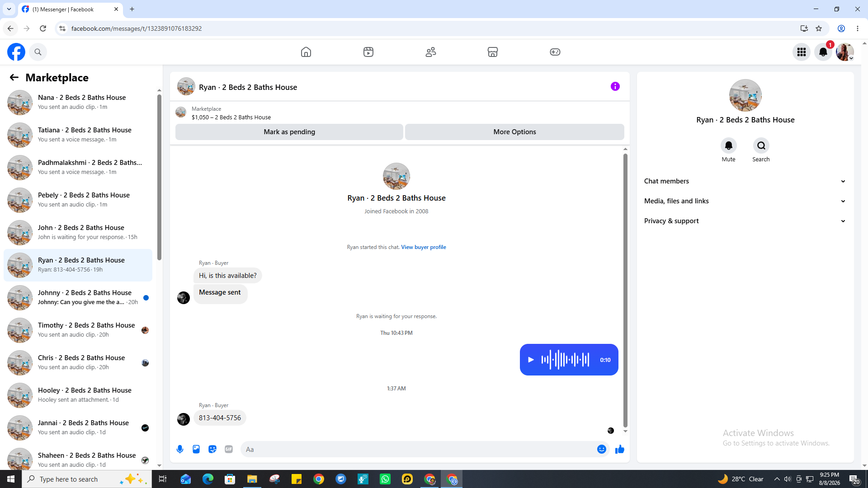This screenshot has width=868, height=488.
Task: Open Johnny's unread conversation
Action: pyautogui.click(x=78, y=297)
